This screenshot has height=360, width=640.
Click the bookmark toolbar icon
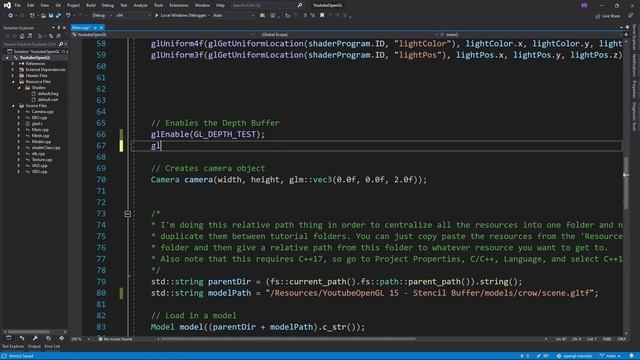click(x=322, y=16)
